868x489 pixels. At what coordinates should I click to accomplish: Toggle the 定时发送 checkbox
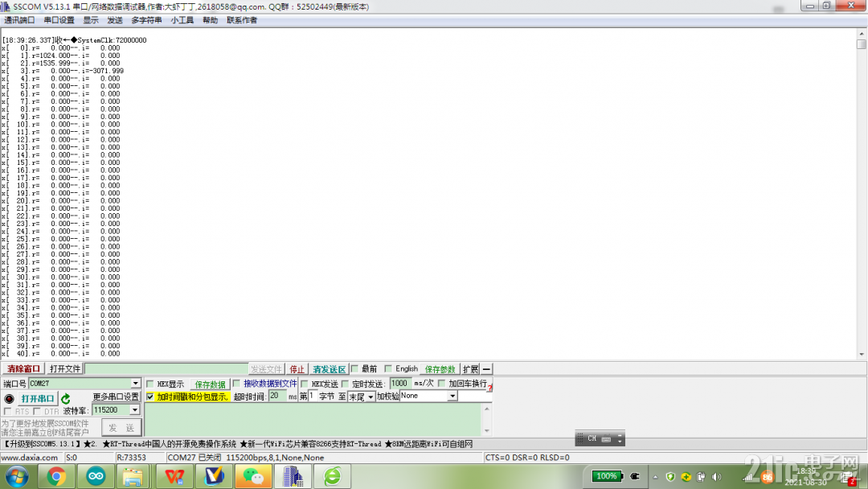pyautogui.click(x=345, y=384)
